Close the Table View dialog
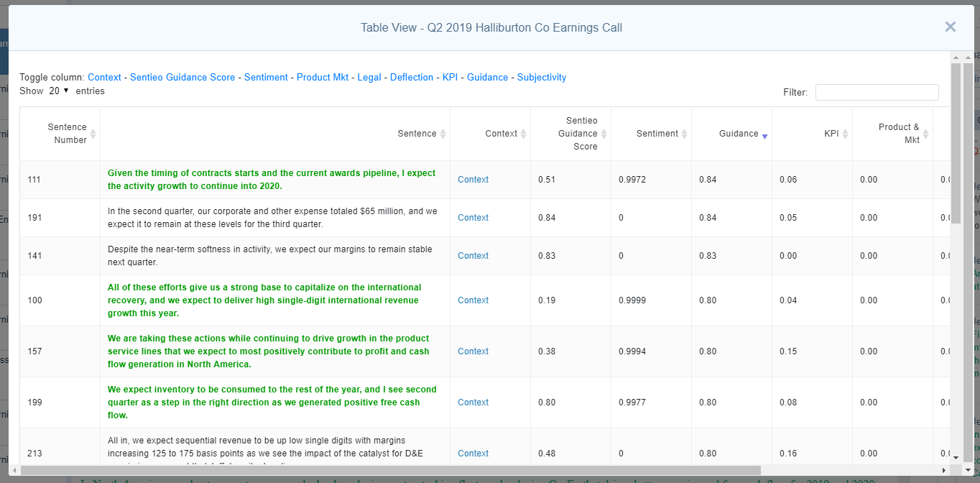The image size is (980, 483). [x=950, y=27]
